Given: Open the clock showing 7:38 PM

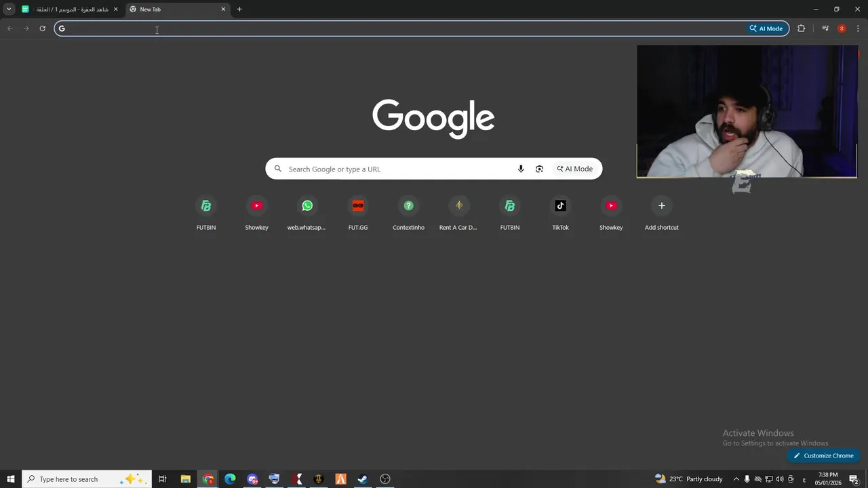Looking at the screenshot, I should click(828, 479).
